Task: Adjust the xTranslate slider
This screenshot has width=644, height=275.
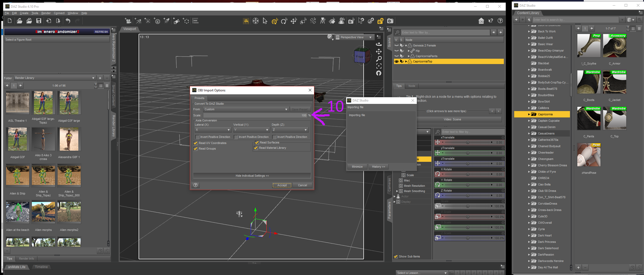Action: [467, 142]
